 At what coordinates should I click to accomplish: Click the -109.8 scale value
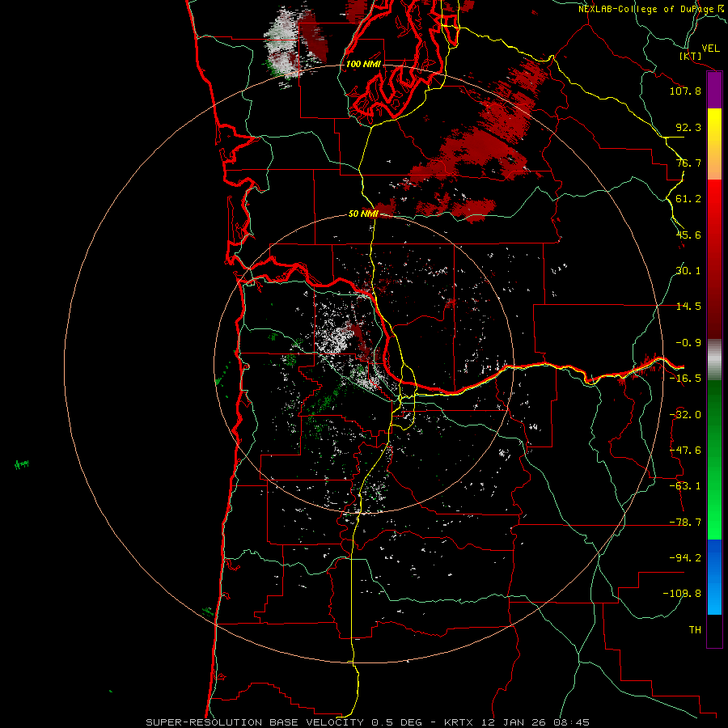click(x=682, y=594)
